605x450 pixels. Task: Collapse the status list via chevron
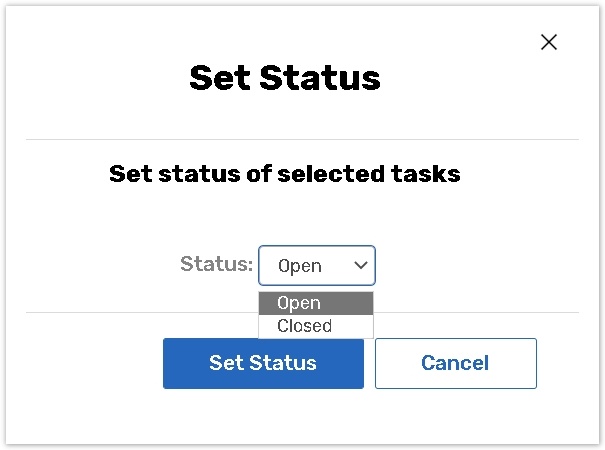coord(360,266)
